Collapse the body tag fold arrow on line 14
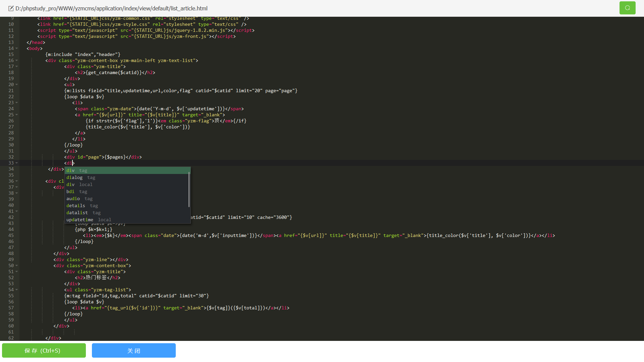Viewport: 644px width, 362px height. coord(16,49)
